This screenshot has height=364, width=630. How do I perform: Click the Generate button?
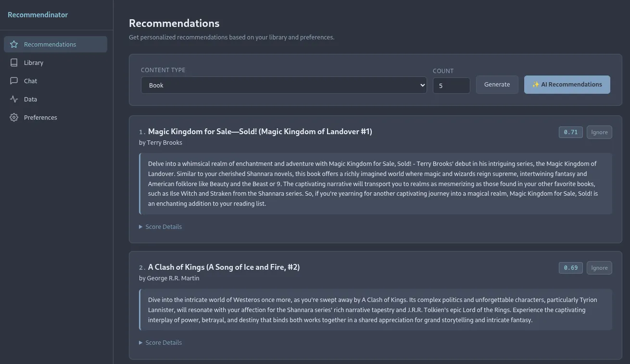click(x=497, y=84)
